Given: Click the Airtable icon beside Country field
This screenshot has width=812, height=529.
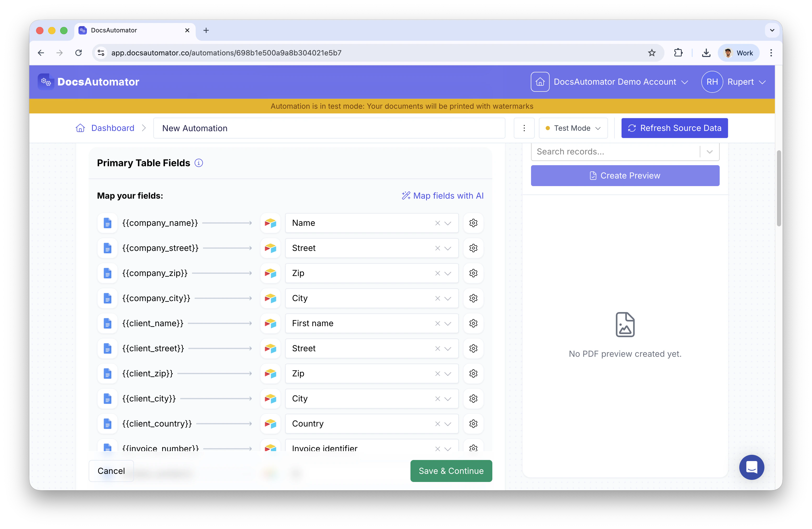Looking at the screenshot, I should click(270, 424).
